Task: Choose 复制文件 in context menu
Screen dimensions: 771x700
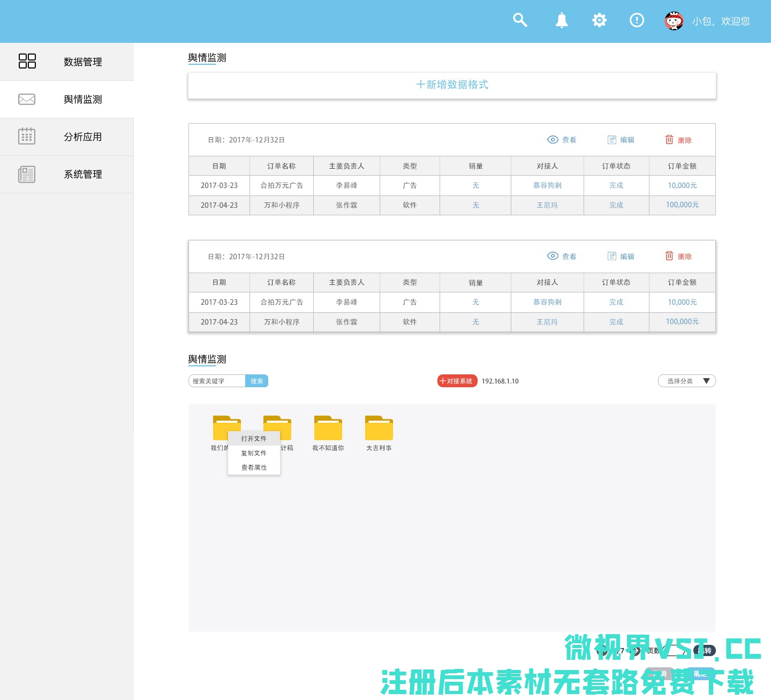Action: 254,453
